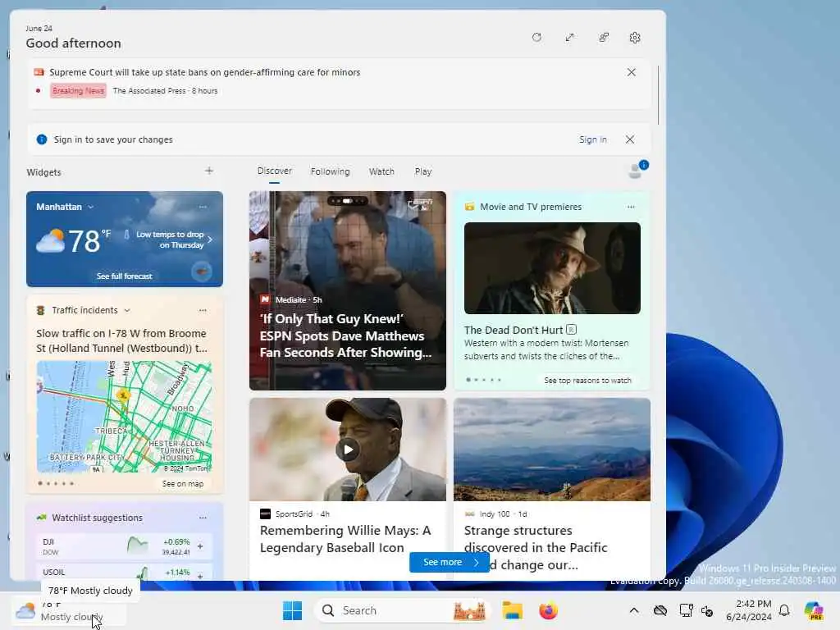
Task: Expand the Manhattan location dropdown
Action: click(90, 207)
